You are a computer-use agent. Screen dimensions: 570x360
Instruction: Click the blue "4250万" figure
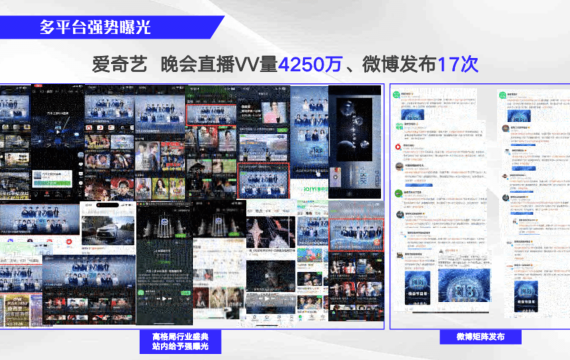(310, 65)
